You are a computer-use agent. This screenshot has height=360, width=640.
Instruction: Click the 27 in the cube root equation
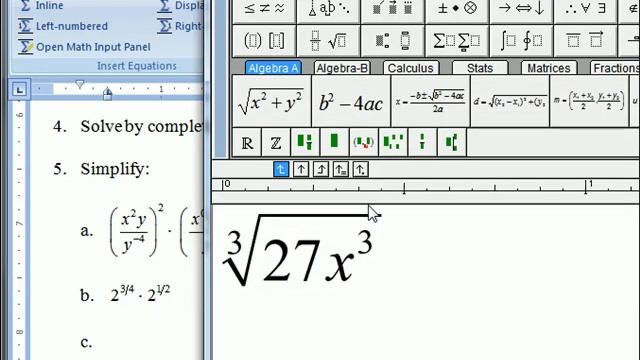291,260
